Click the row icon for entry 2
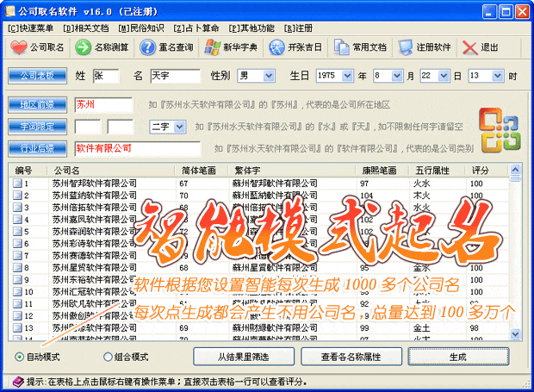The width and height of the screenshot is (534, 392). [17, 196]
